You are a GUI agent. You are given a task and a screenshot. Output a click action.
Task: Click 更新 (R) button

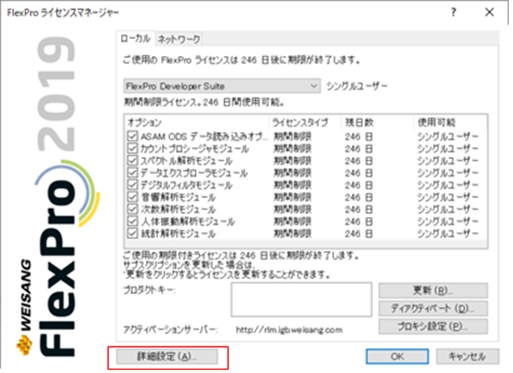click(433, 290)
